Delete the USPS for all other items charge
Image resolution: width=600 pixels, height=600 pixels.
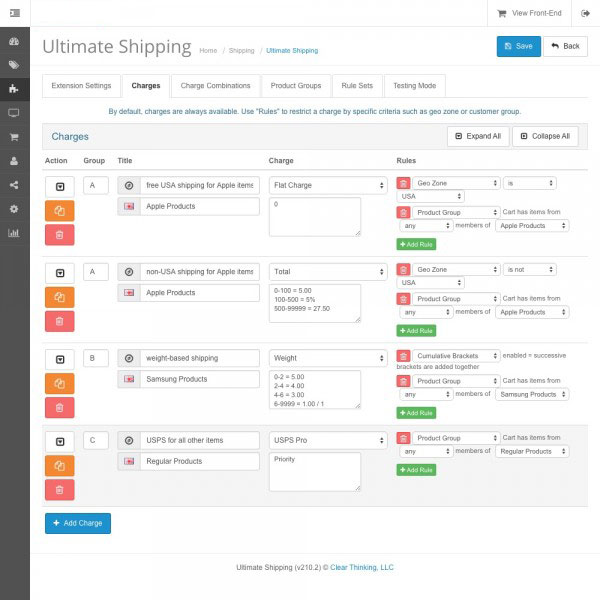pos(59,490)
